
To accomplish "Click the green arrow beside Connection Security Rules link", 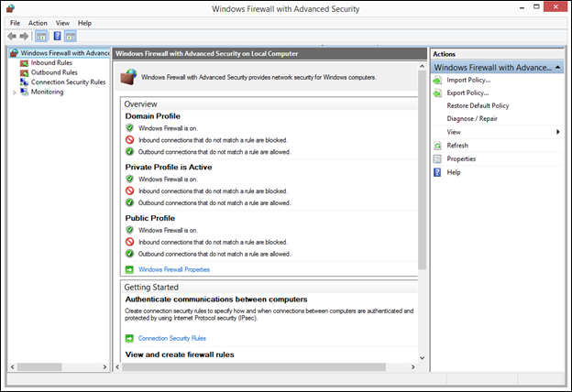I will tap(129, 338).
